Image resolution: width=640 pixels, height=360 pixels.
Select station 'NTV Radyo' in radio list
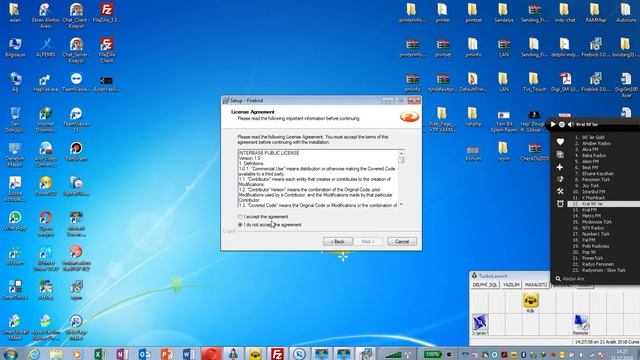click(x=593, y=228)
